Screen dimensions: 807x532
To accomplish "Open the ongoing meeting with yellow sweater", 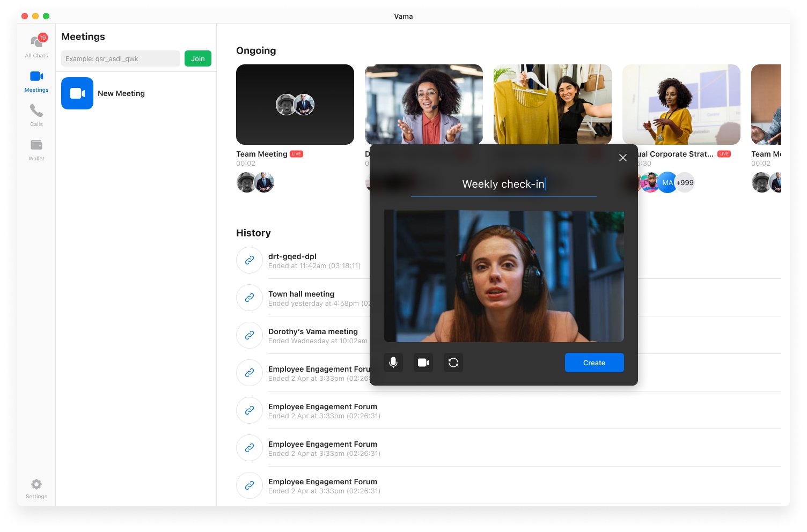I will tap(553, 105).
